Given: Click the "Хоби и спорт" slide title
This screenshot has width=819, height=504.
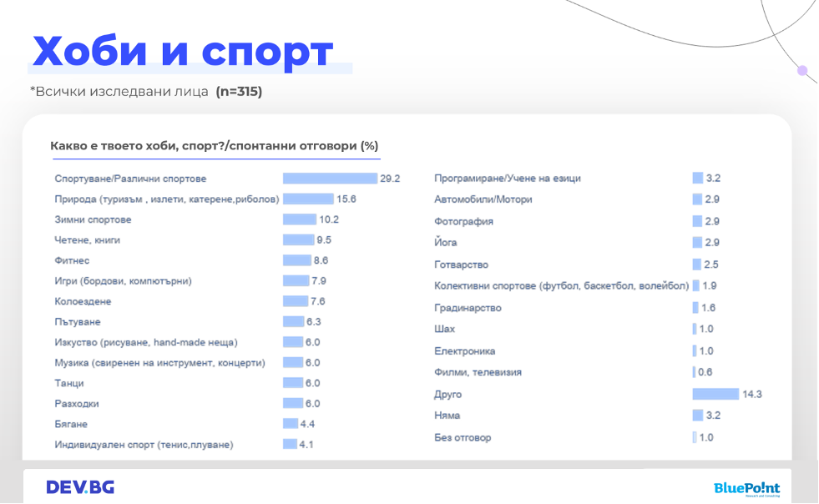Looking at the screenshot, I should coord(183,52).
